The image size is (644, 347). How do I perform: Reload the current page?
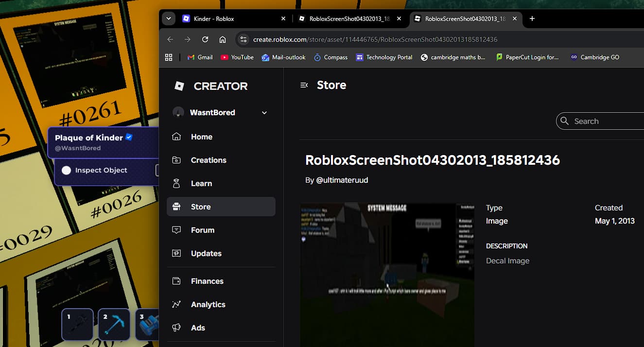click(205, 39)
